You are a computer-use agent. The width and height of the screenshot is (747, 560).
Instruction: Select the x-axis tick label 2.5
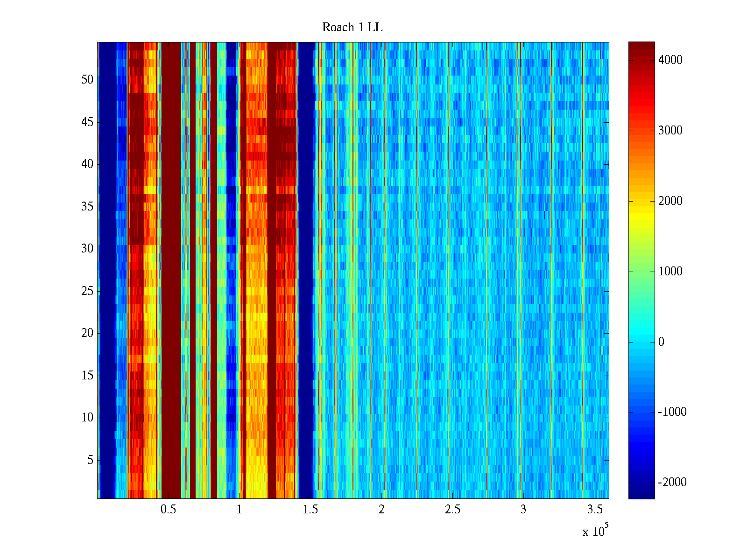pos(452,510)
